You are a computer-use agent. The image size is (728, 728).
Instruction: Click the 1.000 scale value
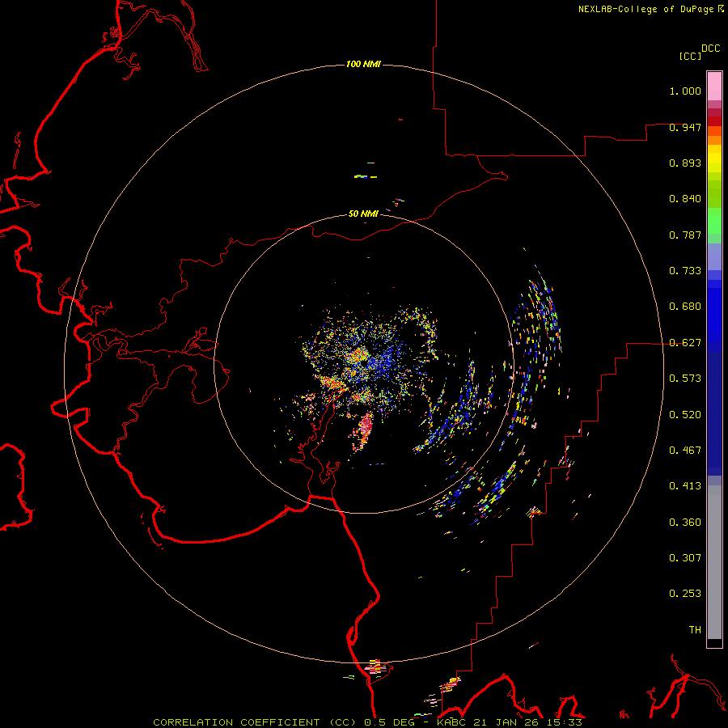point(685,91)
